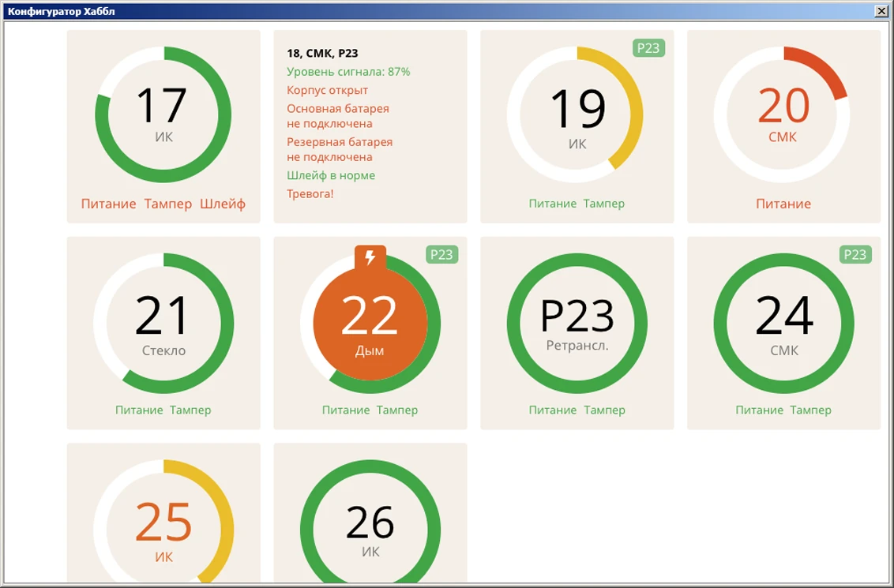Click the P23 badge on device 22
Image resolution: width=894 pixels, height=588 pixels.
pyautogui.click(x=441, y=254)
